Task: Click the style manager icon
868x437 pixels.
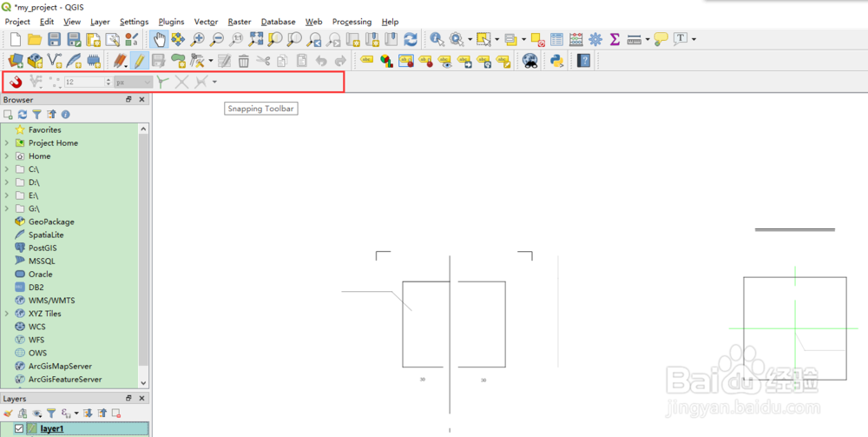Action: (x=132, y=39)
